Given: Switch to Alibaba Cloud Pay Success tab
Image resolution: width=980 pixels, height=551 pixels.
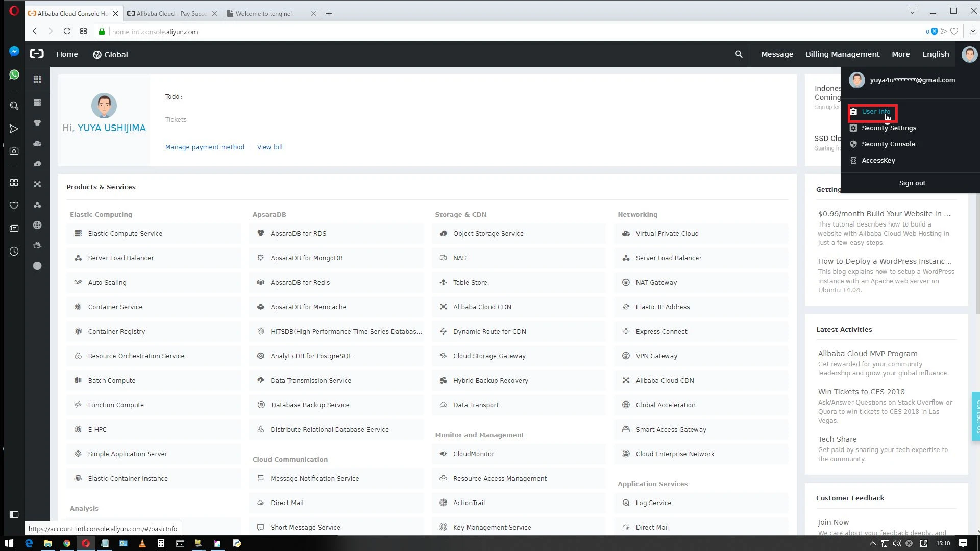Looking at the screenshot, I should pyautogui.click(x=173, y=13).
